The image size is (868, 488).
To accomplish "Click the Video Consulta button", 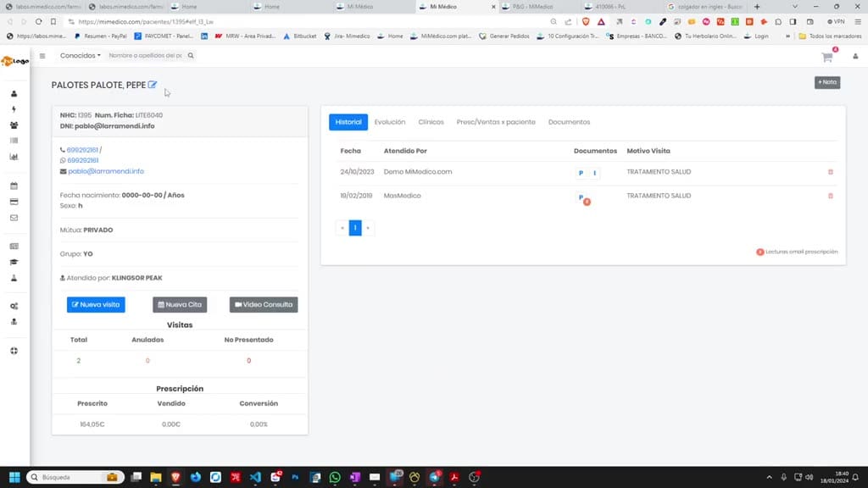I will 264,304.
